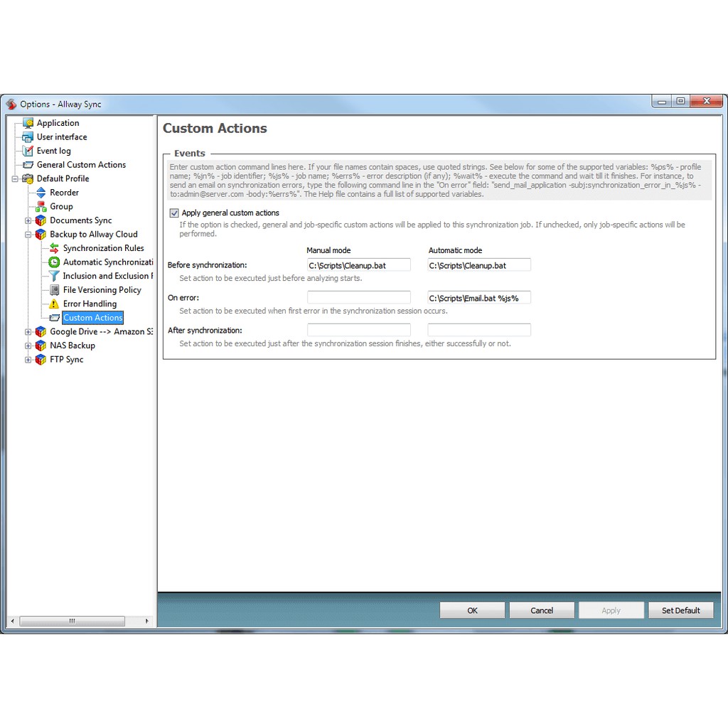
Task: Click the Error Handling warning icon
Action: click(x=54, y=304)
